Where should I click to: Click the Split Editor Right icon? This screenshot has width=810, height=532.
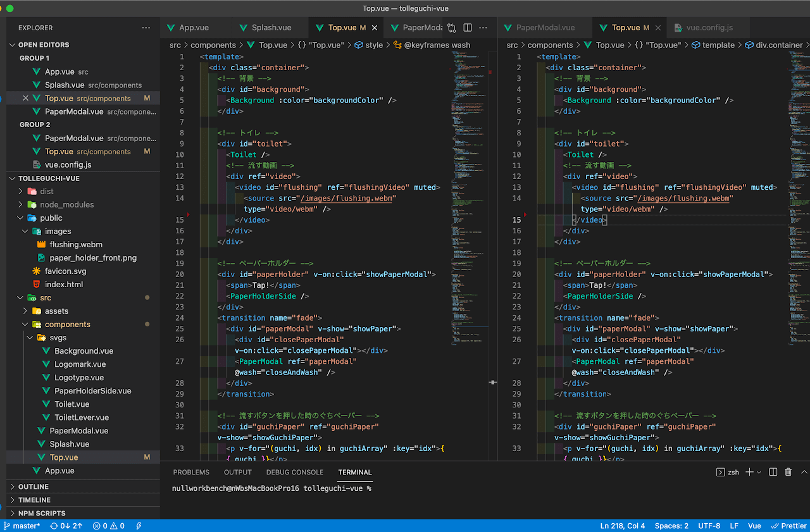pos(468,28)
